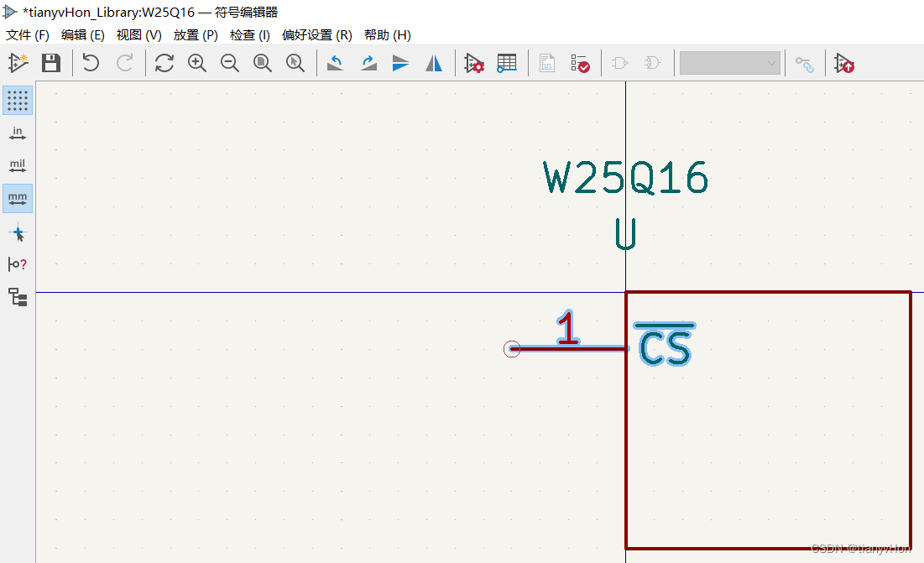Toggle synchronized pins edit mode
This screenshot has height=563, width=924.
[x=804, y=64]
